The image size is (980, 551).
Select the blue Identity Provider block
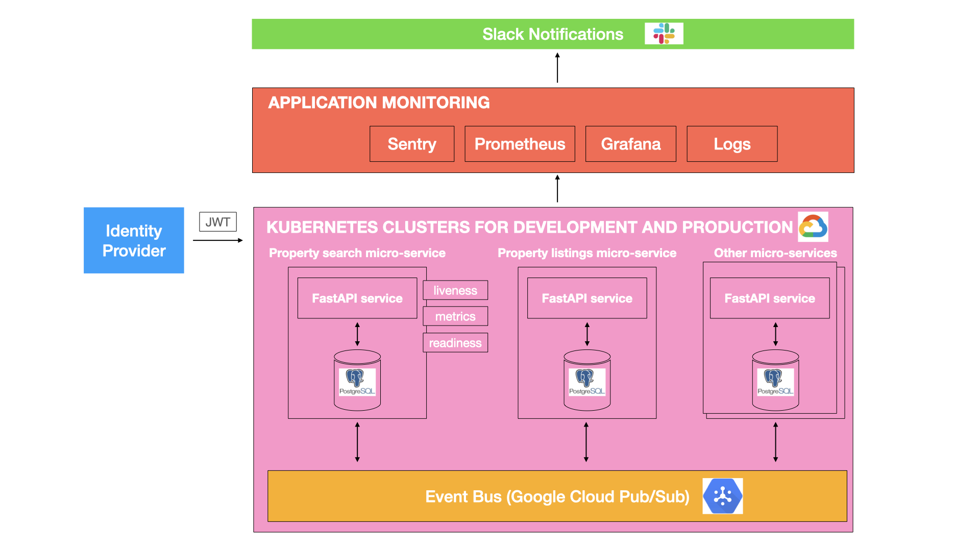click(134, 240)
